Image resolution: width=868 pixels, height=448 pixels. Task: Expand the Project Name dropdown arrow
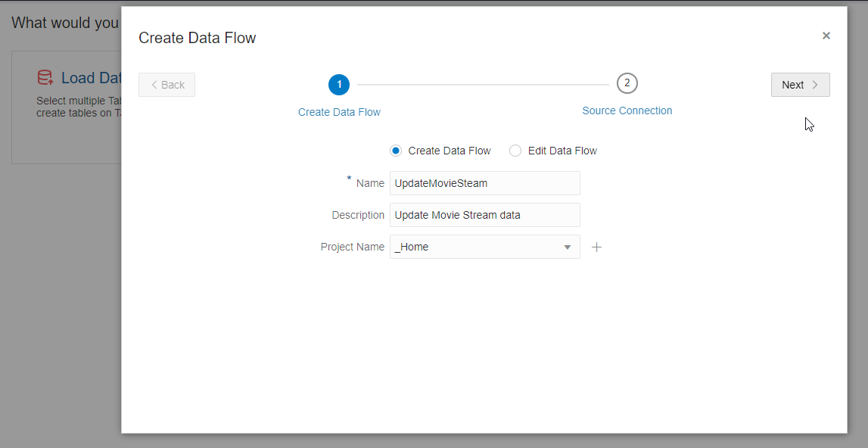[x=568, y=247]
